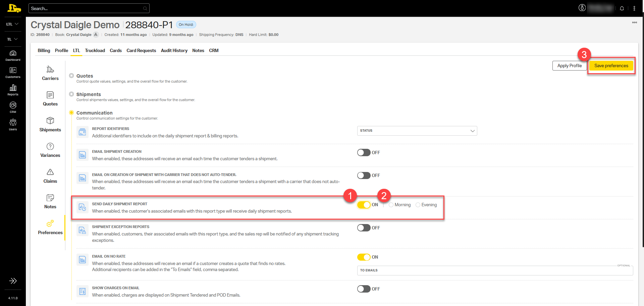644x306 pixels.
Task: Switch to the Audit History tab
Action: pyautogui.click(x=174, y=50)
